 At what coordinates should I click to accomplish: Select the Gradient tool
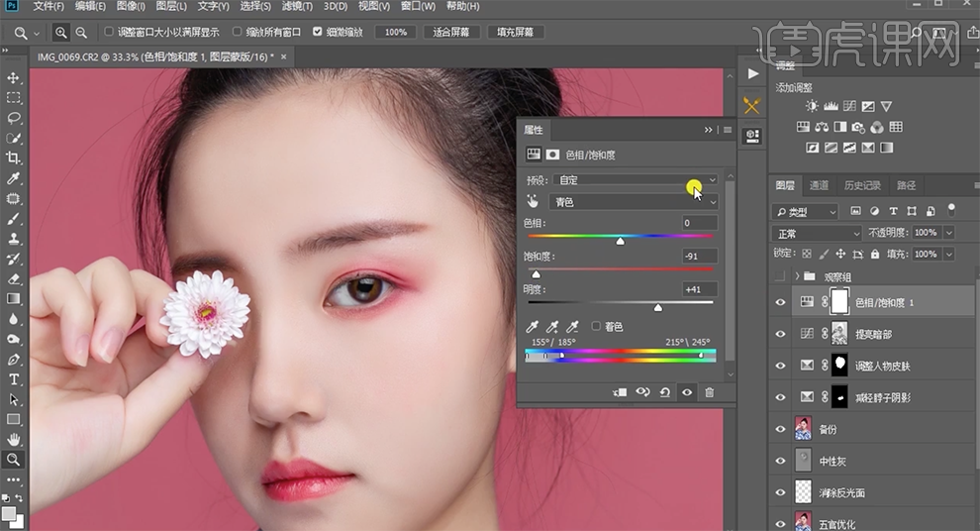13,299
